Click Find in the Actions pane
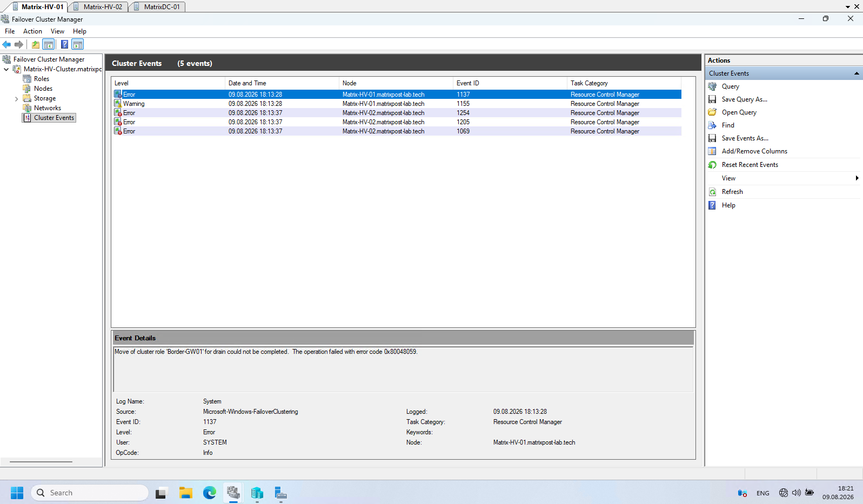This screenshot has width=863, height=504. pyautogui.click(x=728, y=125)
